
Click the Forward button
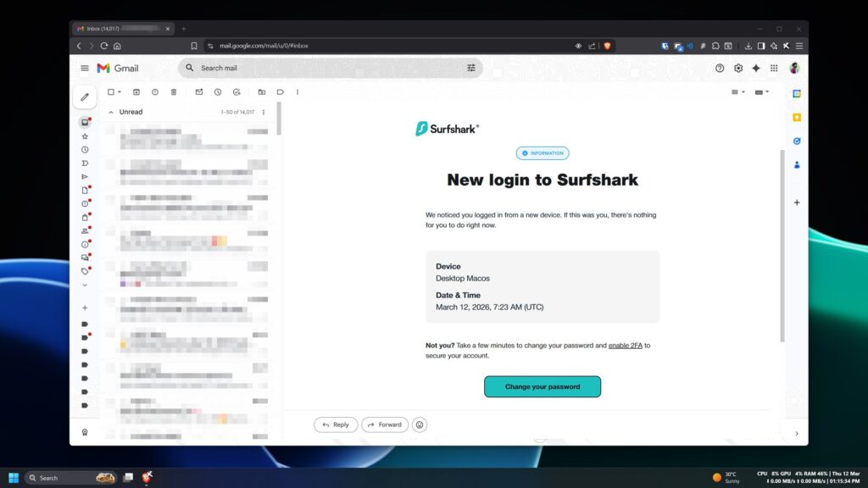(385, 425)
